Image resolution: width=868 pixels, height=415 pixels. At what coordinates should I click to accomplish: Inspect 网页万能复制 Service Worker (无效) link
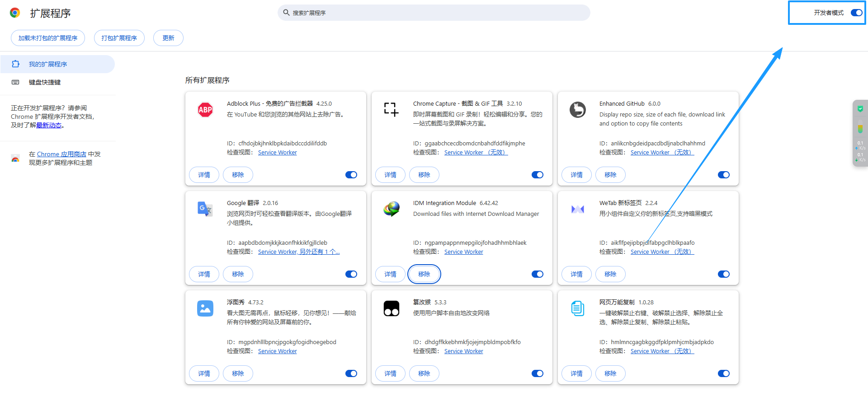[x=662, y=351]
